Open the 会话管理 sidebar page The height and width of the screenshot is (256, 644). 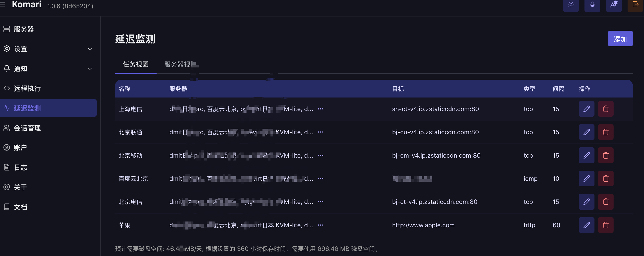(27, 128)
